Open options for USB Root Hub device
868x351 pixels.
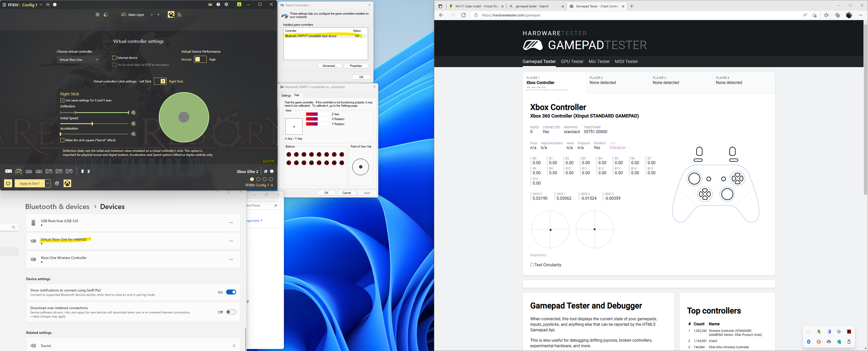tap(231, 223)
